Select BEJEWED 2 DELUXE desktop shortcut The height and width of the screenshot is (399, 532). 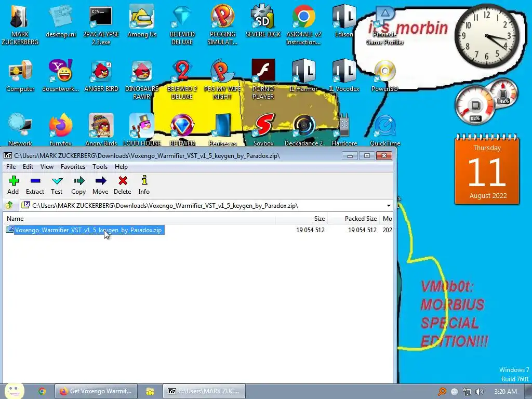coord(182,79)
